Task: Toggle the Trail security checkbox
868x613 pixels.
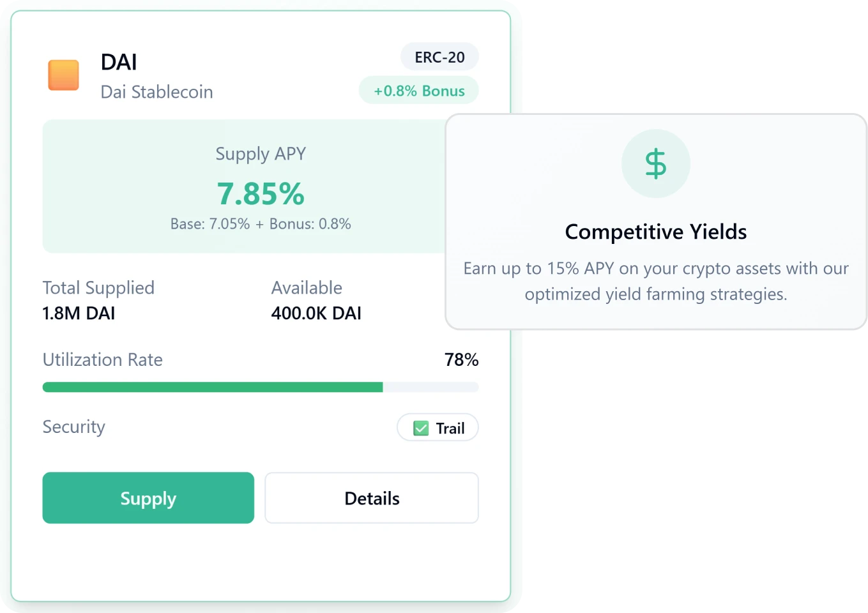Action: [438, 428]
